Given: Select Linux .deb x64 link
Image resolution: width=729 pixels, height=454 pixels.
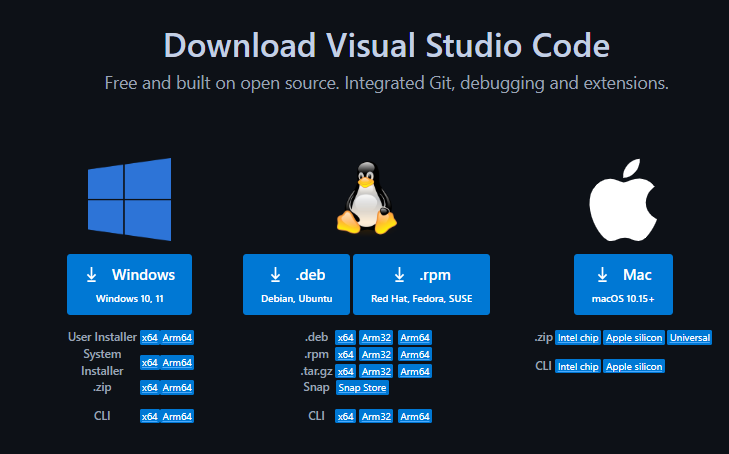Looking at the screenshot, I should pyautogui.click(x=345, y=338).
